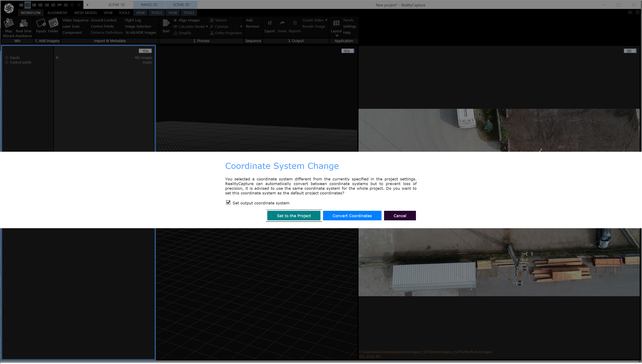
Task: Open the ALIGNMENT ribbon tab
Action: (x=57, y=13)
